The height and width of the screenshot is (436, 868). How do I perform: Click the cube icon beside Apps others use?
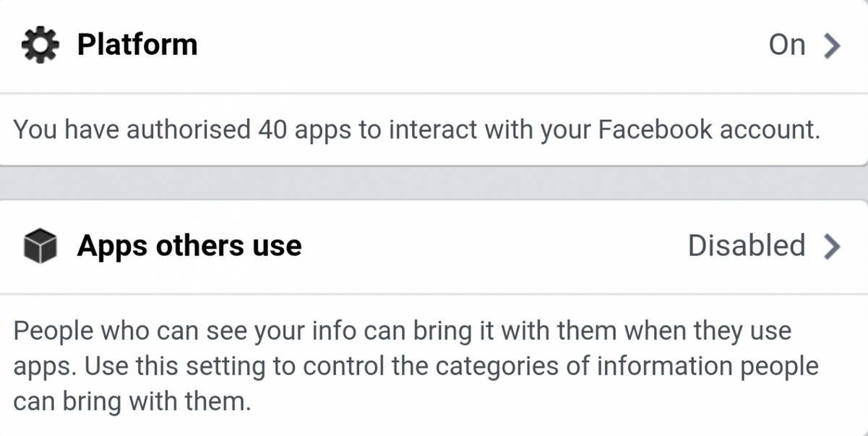tap(40, 247)
